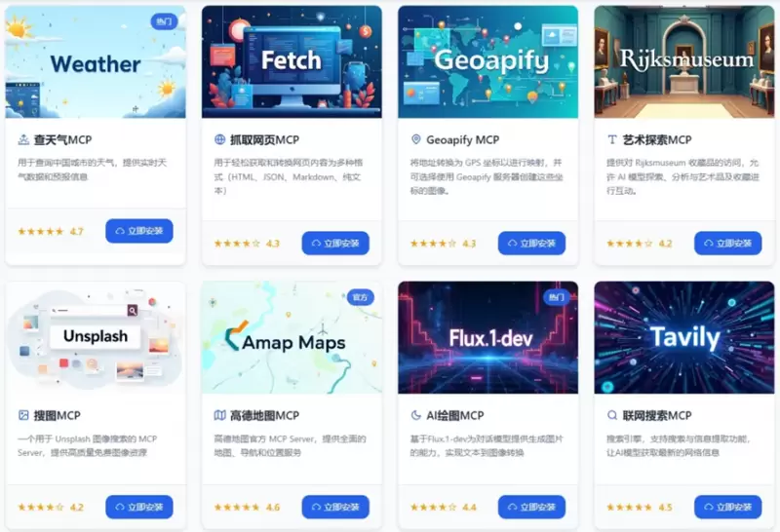The image size is (780, 532).
Task: Click the 官方 badge on Amap Maps card
Action: coord(360,297)
